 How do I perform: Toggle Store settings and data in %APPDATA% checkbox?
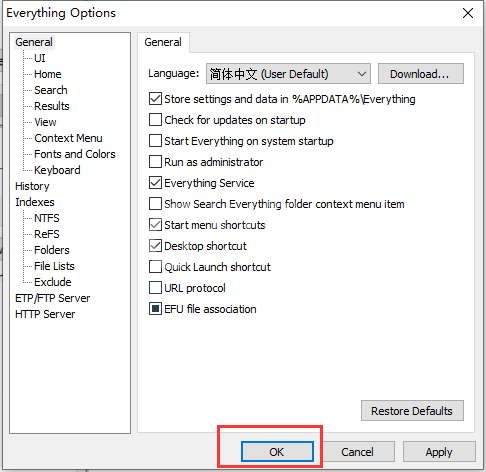click(x=155, y=99)
